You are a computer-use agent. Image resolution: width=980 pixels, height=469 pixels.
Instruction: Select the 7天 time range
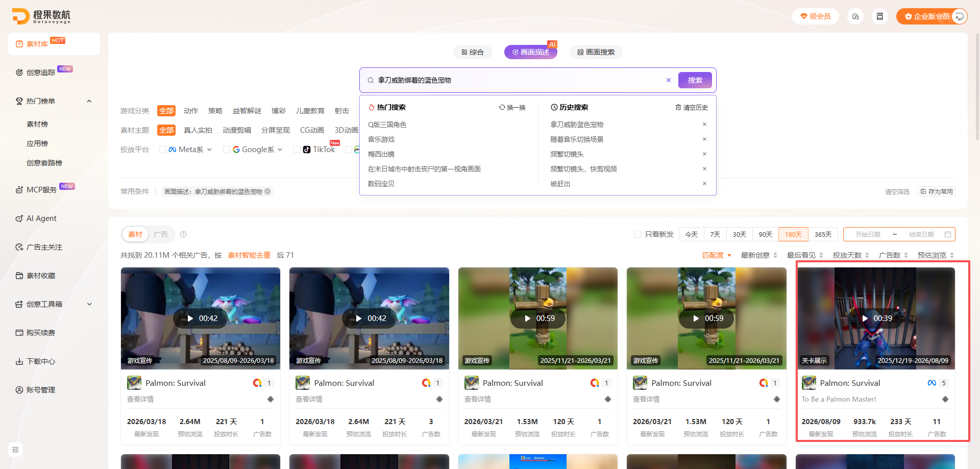point(715,234)
